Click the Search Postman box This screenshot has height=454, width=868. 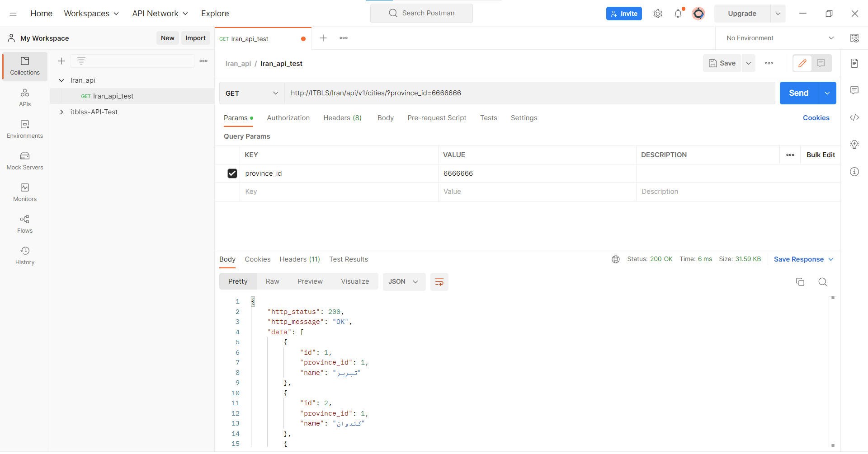click(x=421, y=13)
